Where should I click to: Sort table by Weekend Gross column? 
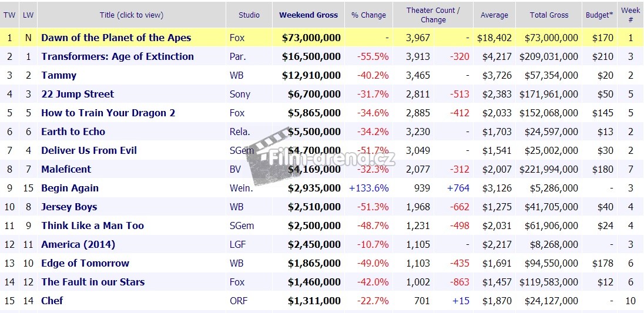(x=308, y=15)
